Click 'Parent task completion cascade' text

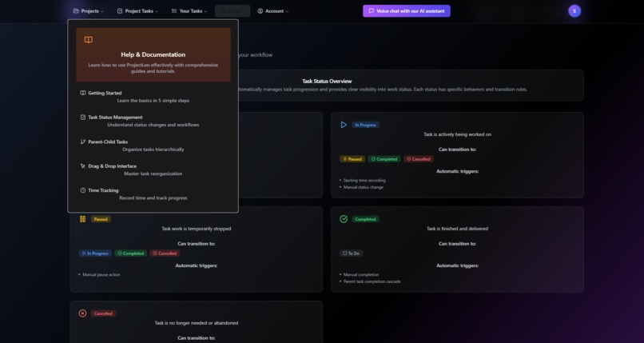[372, 281]
